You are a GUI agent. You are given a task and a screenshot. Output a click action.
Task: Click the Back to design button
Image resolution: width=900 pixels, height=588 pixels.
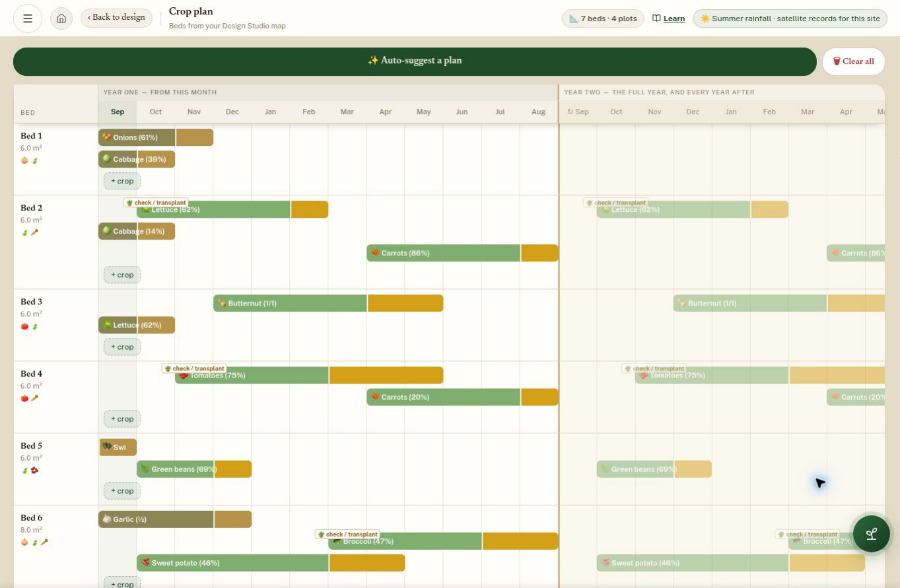(117, 18)
